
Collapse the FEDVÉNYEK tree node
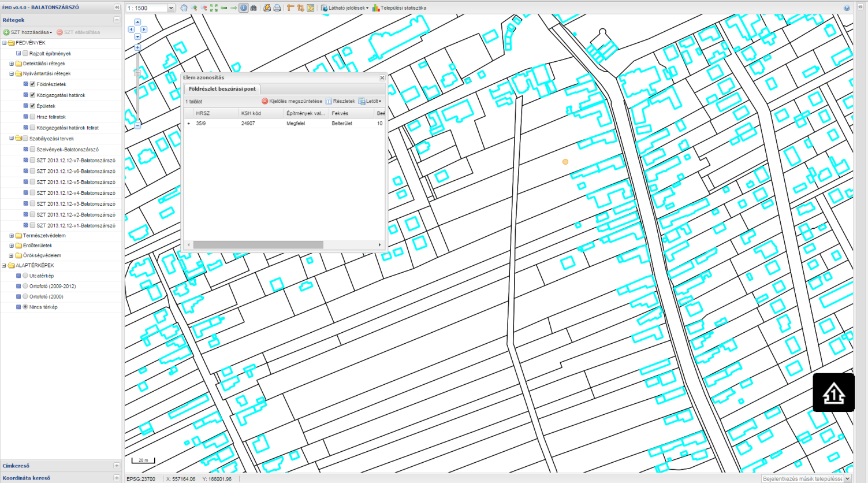(5, 43)
